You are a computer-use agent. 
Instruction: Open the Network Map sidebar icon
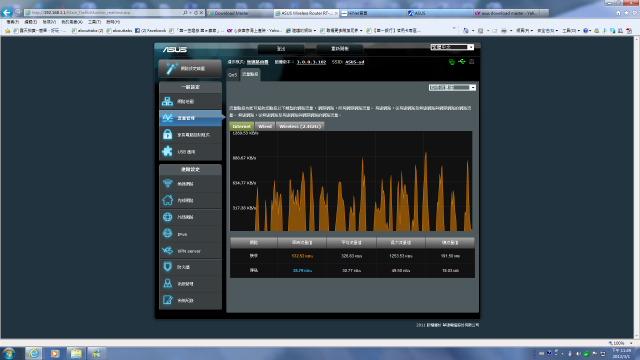167,101
